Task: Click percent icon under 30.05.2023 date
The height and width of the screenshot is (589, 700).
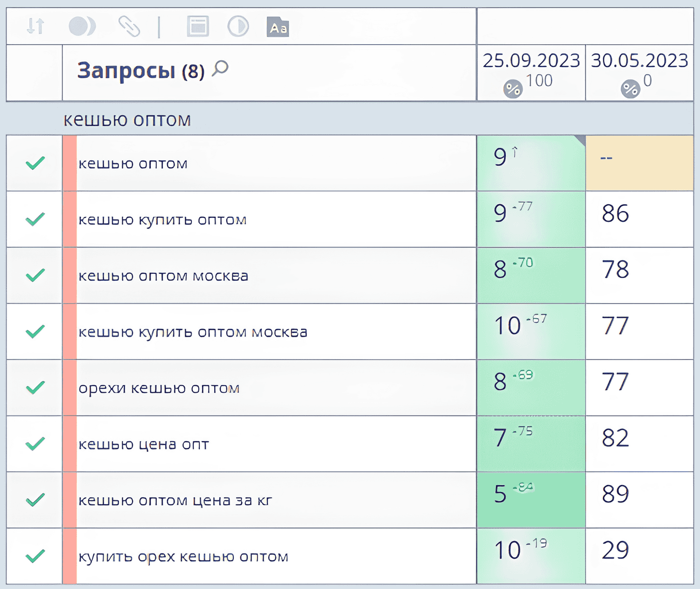Action: pyautogui.click(x=630, y=89)
